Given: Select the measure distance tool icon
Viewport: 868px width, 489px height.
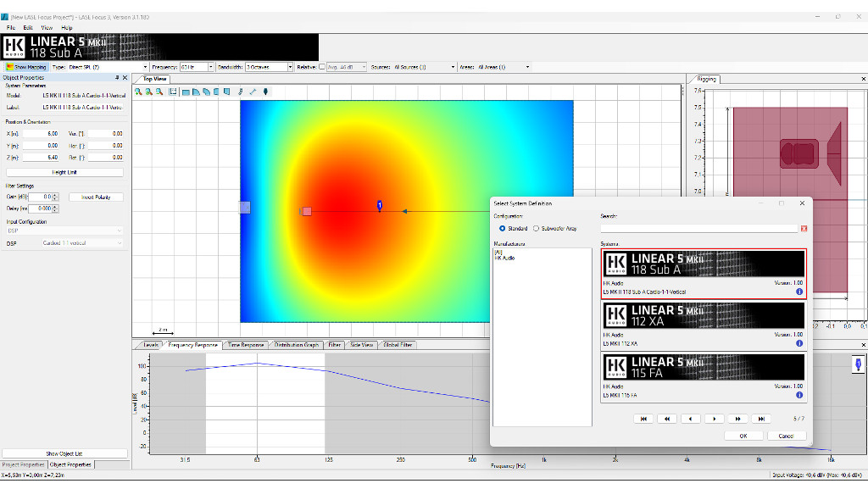Looking at the screenshot, I should [253, 92].
